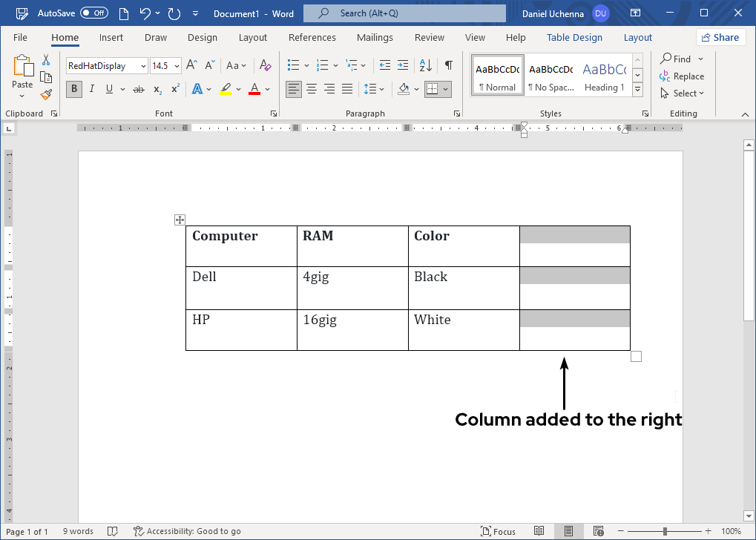The image size is (756, 540).
Task: Expand the Select dropdown in Editing
Action: point(683,93)
